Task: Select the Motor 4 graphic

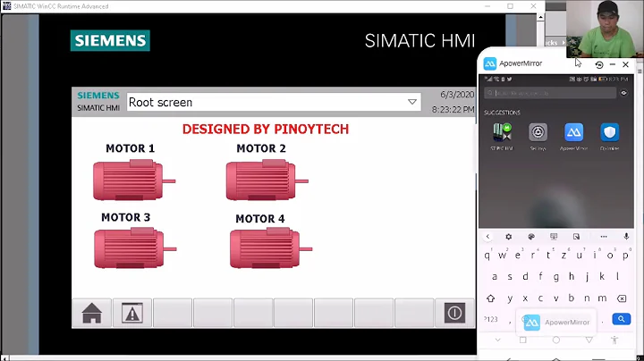Action: pyautogui.click(x=271, y=248)
